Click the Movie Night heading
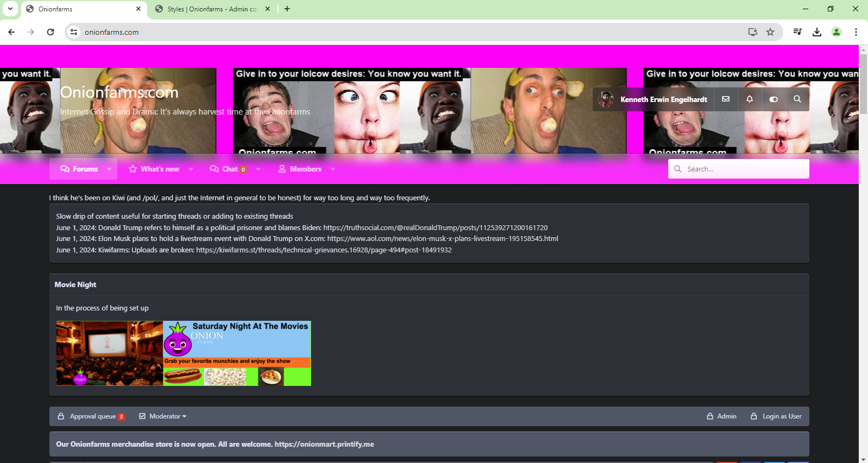This screenshot has width=868, height=463. point(75,284)
